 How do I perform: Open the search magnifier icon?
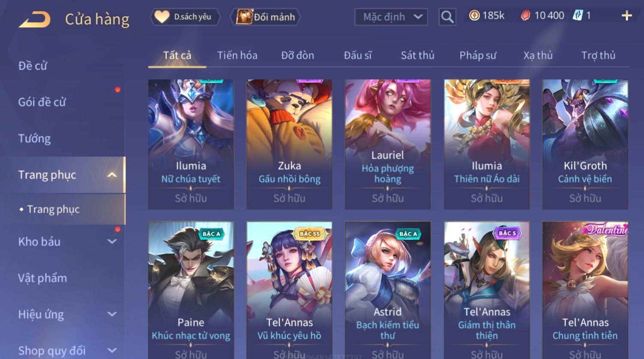point(447,17)
